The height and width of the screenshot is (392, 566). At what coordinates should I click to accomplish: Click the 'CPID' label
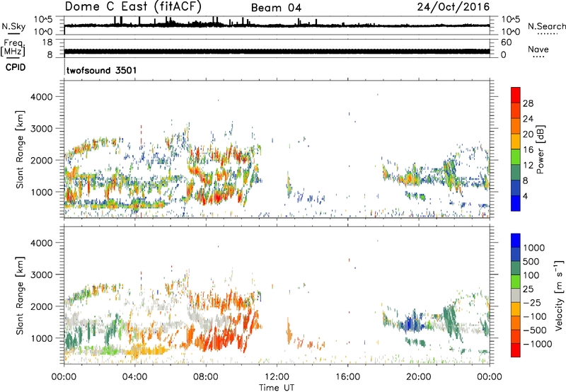[16, 67]
